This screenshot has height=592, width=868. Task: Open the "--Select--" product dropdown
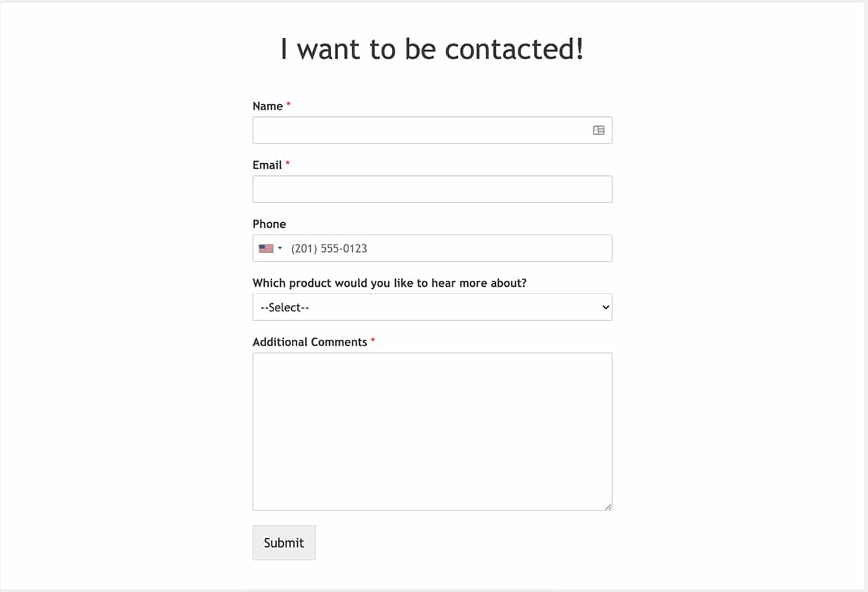click(433, 307)
